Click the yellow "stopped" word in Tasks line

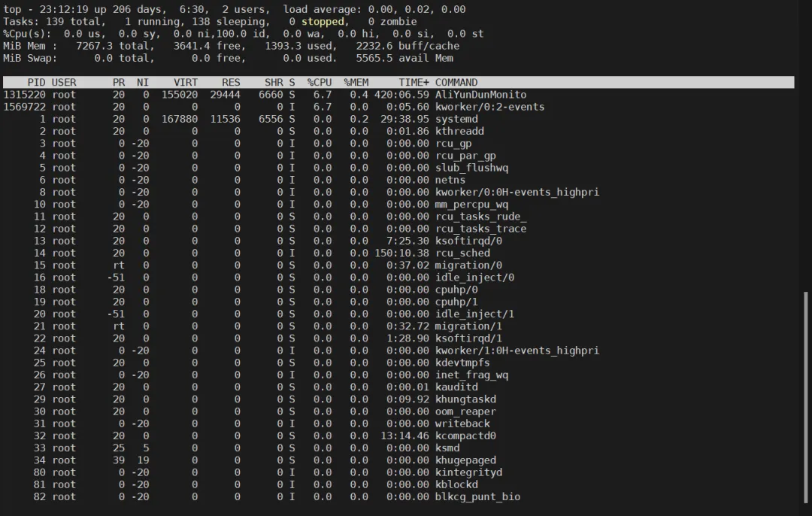[x=323, y=22]
